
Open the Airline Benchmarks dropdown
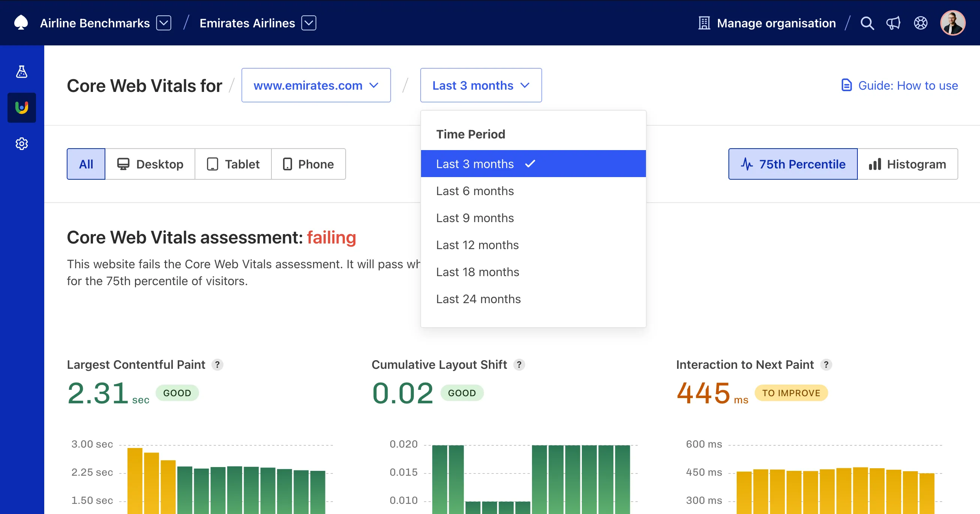tap(163, 23)
